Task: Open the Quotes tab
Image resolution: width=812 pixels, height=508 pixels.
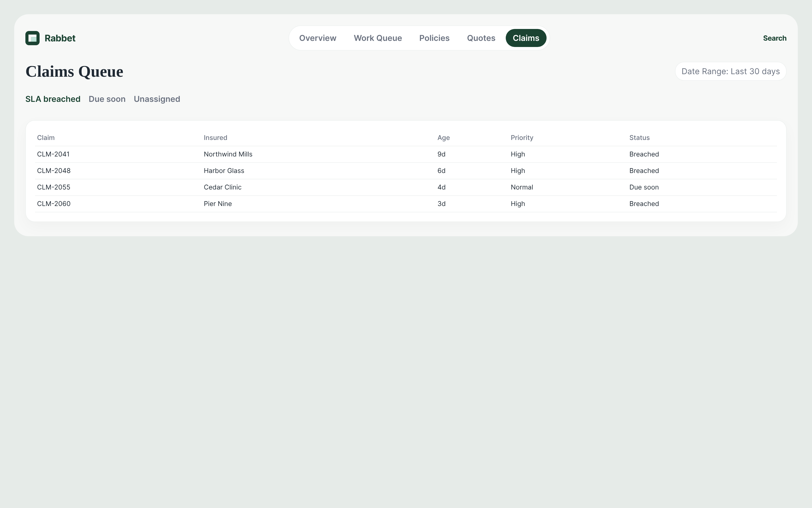Action: [x=481, y=38]
